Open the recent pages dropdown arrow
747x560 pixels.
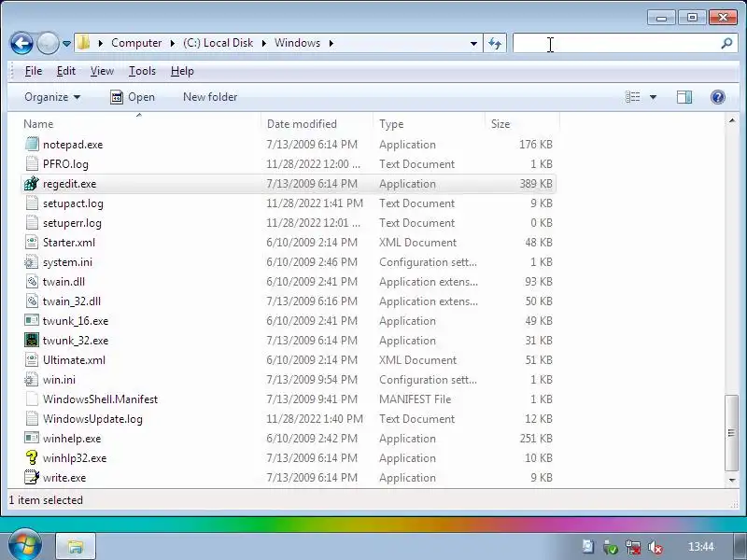click(66, 44)
